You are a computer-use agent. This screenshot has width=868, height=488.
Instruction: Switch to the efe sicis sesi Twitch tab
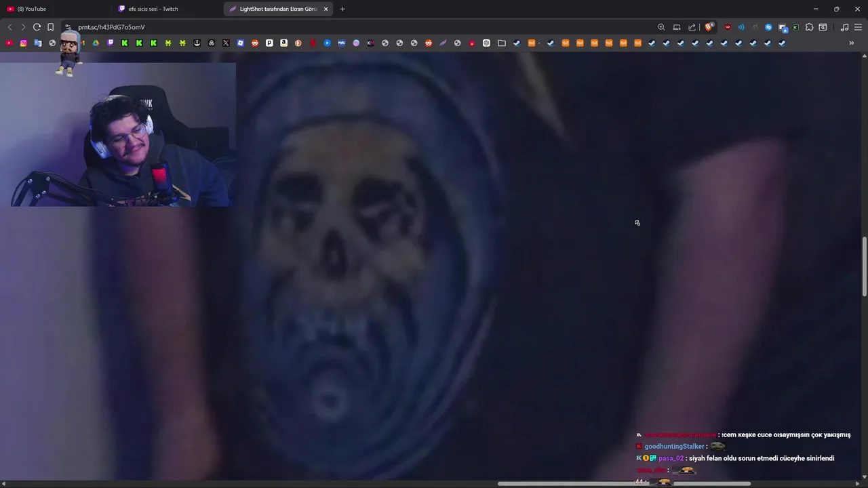167,9
